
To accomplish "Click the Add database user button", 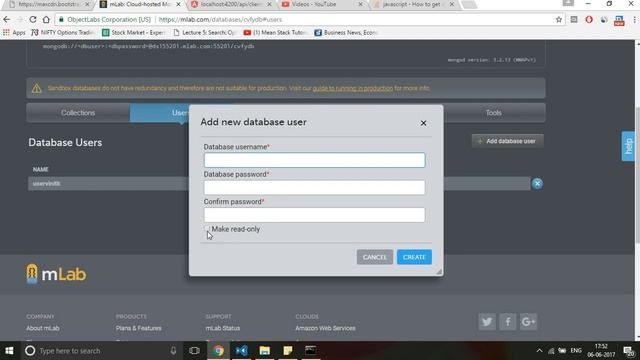I will click(x=507, y=141).
